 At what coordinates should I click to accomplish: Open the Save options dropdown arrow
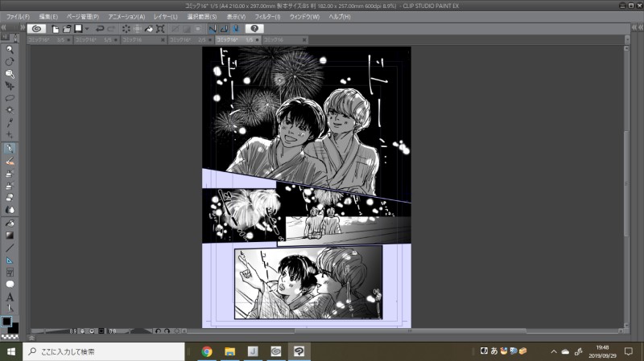tap(87, 29)
